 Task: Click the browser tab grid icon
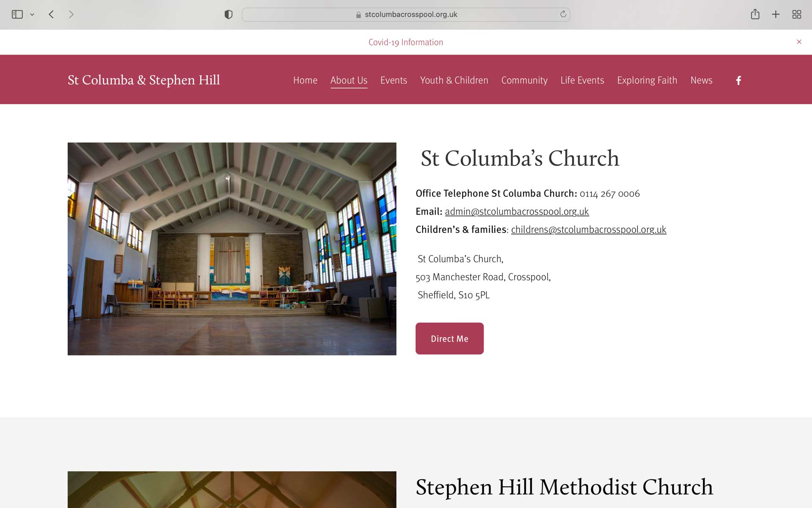pyautogui.click(x=797, y=14)
